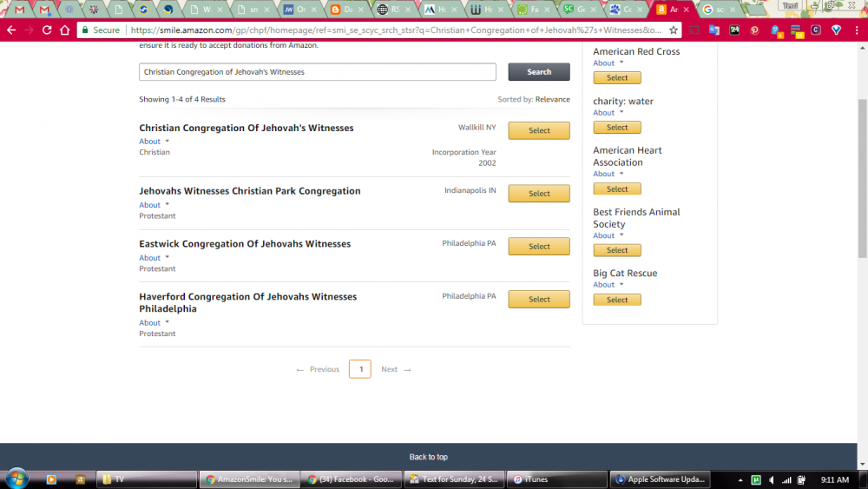868x489 pixels.
Task: Click the Previous page link
Action: [318, 369]
